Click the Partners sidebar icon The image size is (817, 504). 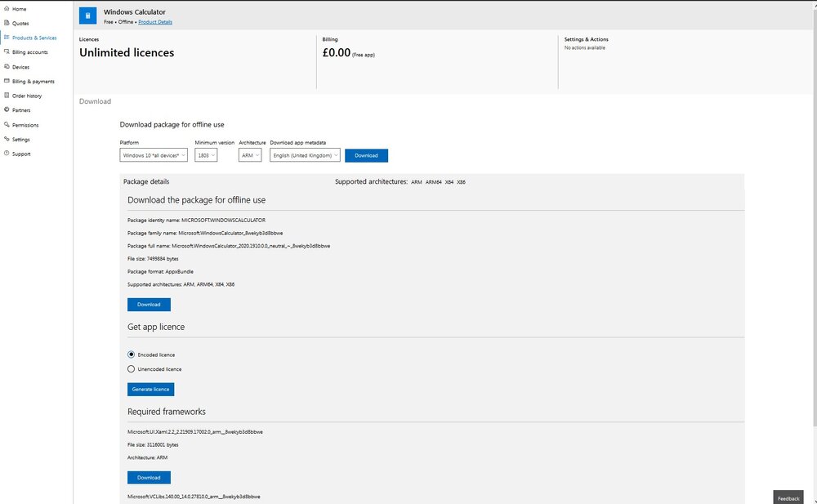(x=7, y=109)
